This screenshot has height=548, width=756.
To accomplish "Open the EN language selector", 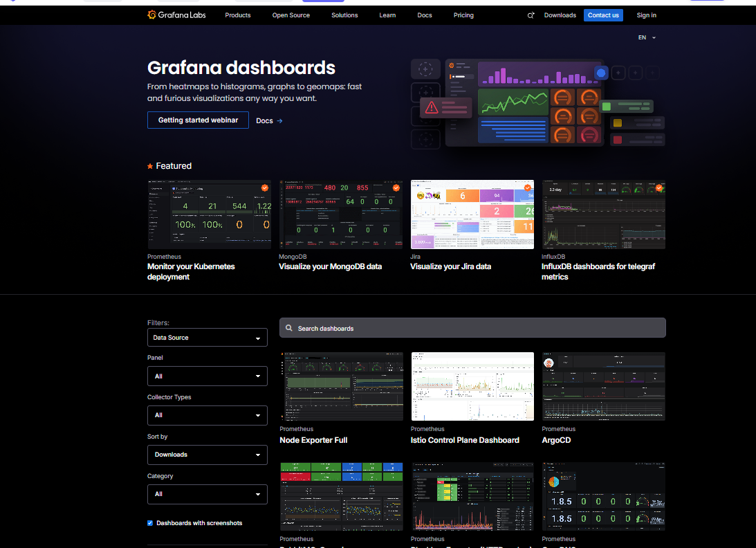I will point(647,37).
